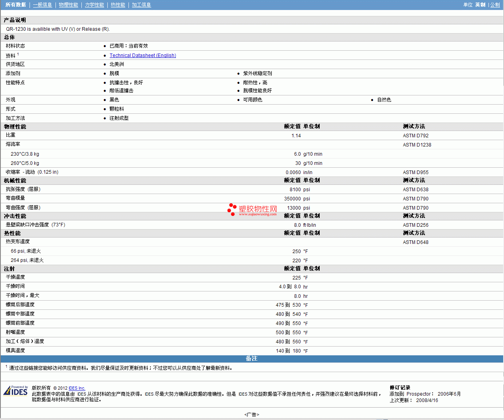Click the 螺筒前部温度 row label
This screenshot has width=504, height=420.
[20, 323]
